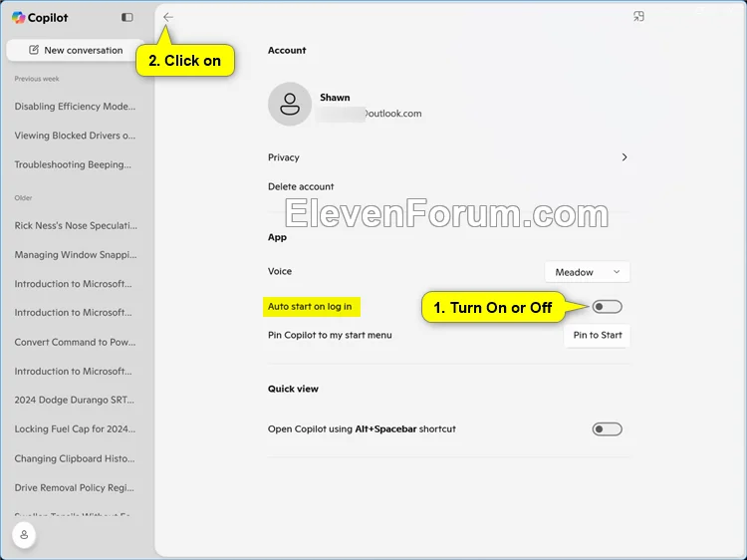This screenshot has width=747, height=560.
Task: Click Auto start on log in label
Action: (310, 307)
